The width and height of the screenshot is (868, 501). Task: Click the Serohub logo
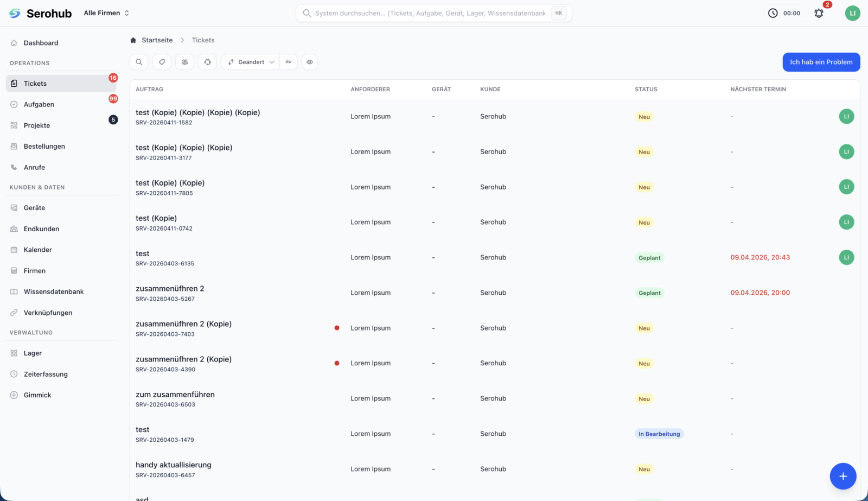(x=40, y=13)
